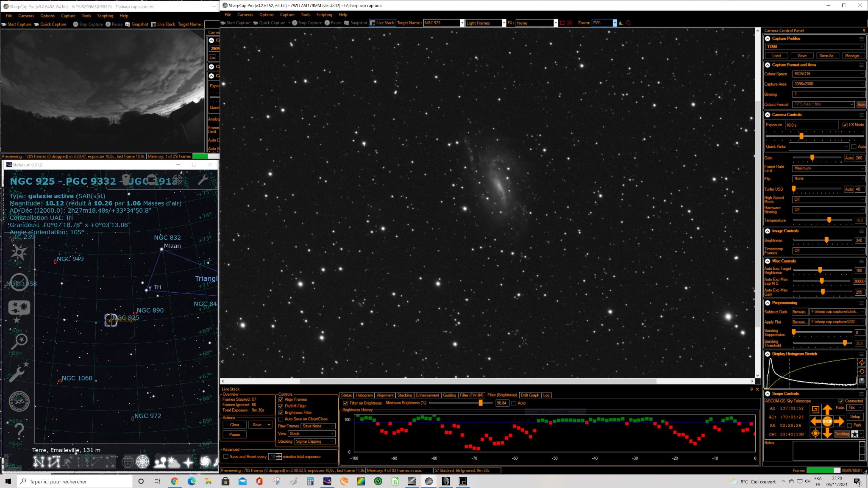Click the Browse button for Subtract Dark
Viewport: 868px width, 488px height.
(x=799, y=312)
